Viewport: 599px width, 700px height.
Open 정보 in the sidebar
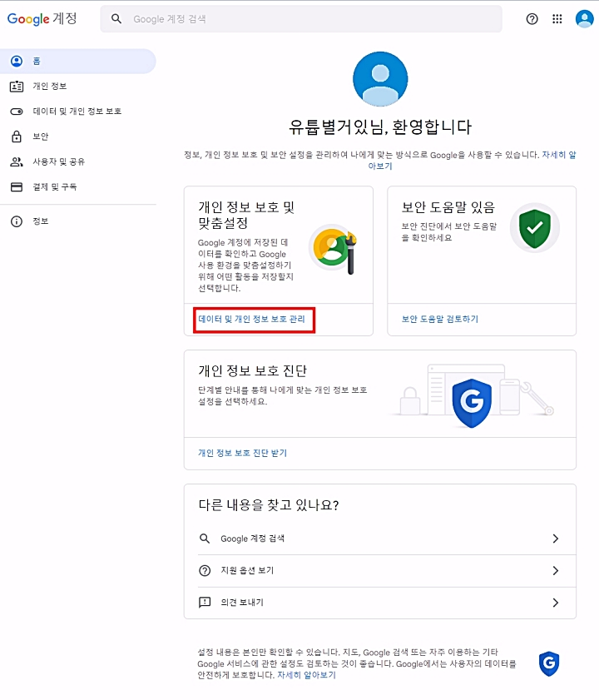point(78,221)
